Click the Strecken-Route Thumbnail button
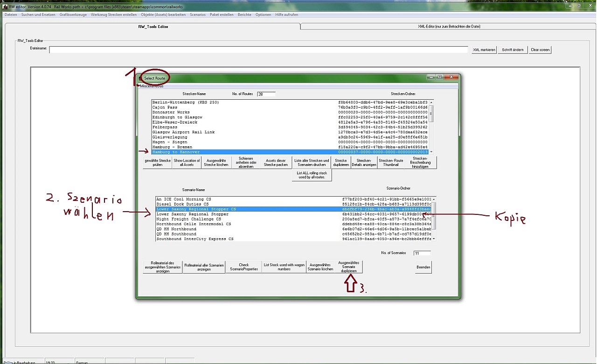The height and width of the screenshot is (364, 597). pos(391,162)
